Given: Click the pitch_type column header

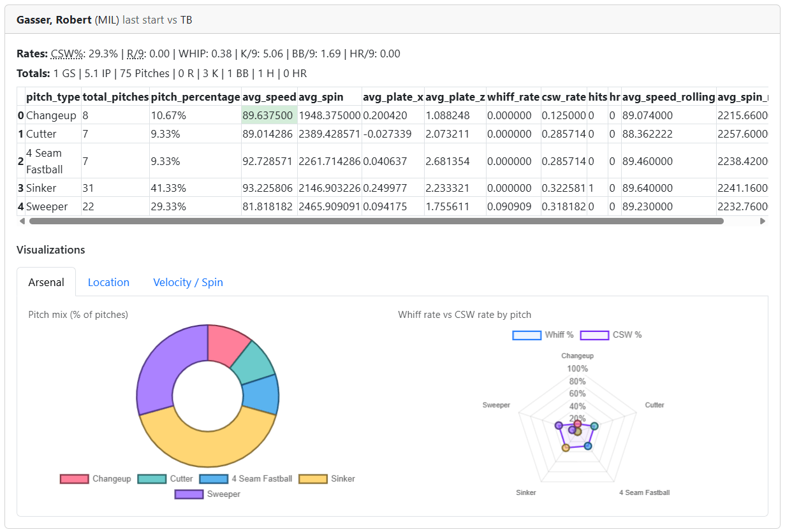Looking at the screenshot, I should (x=53, y=97).
